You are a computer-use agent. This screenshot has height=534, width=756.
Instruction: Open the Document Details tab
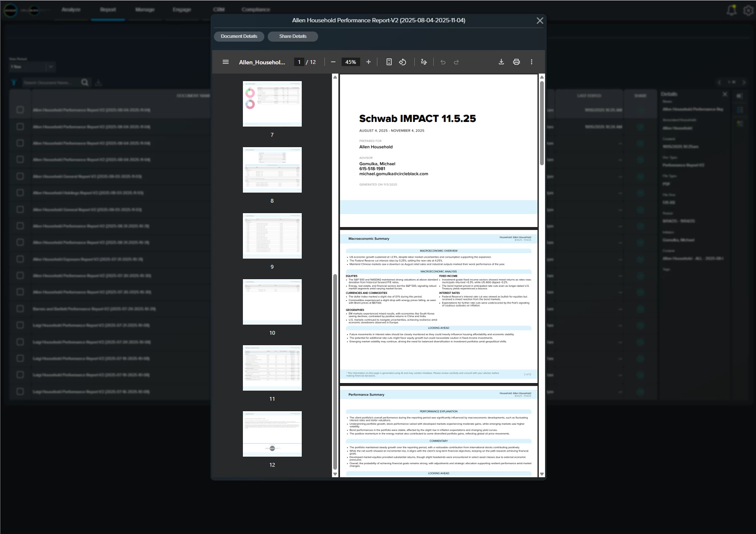(239, 36)
